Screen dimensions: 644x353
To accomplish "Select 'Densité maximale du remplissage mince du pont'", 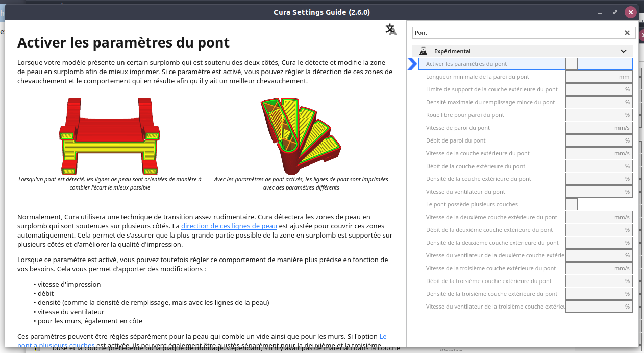I will [x=490, y=102].
